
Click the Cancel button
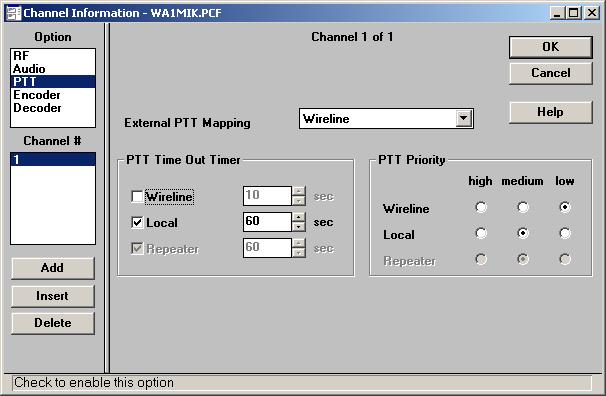tap(550, 73)
